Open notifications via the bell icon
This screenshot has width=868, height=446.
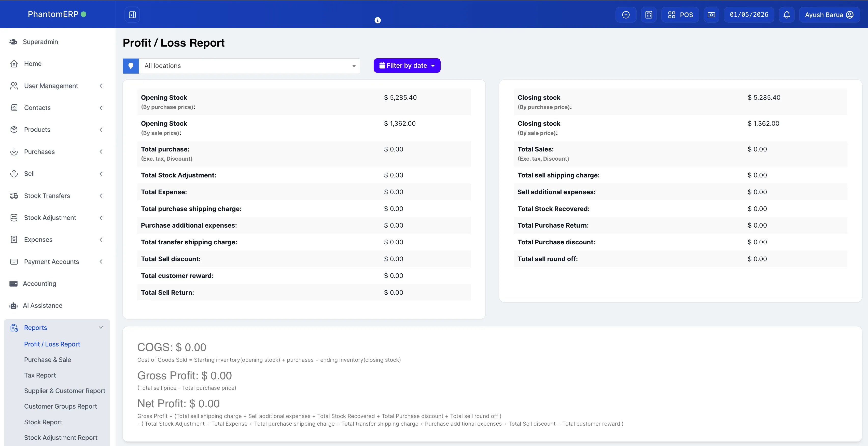(x=787, y=15)
